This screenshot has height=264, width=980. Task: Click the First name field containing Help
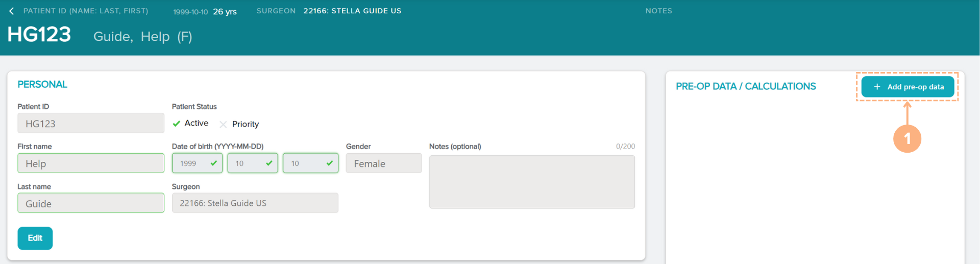(91, 163)
